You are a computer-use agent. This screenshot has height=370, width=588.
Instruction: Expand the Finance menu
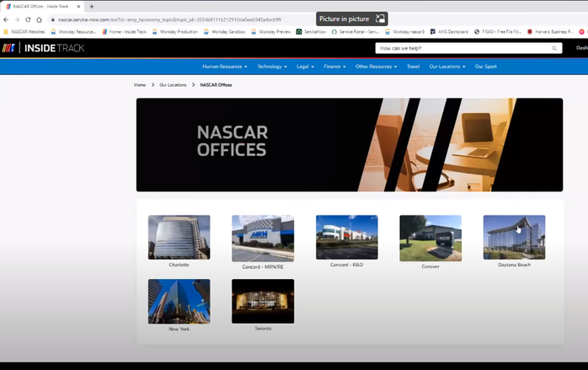[x=334, y=67]
